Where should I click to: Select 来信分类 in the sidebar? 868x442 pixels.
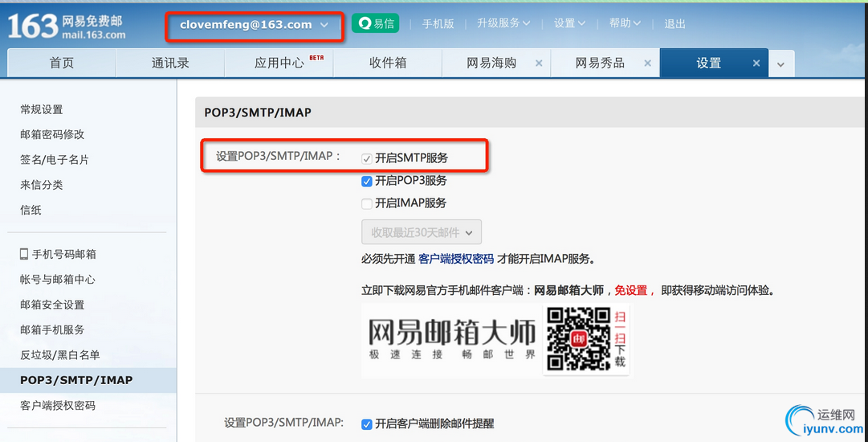click(42, 185)
